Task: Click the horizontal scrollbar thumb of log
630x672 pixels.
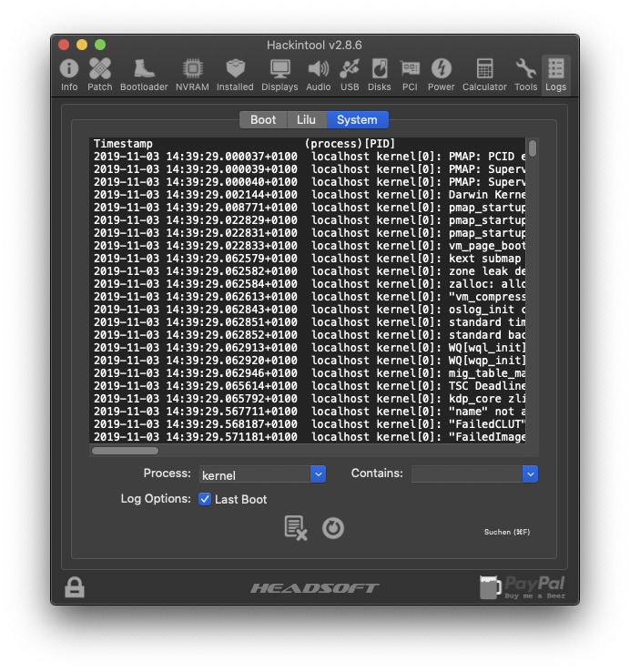Action: click(125, 451)
